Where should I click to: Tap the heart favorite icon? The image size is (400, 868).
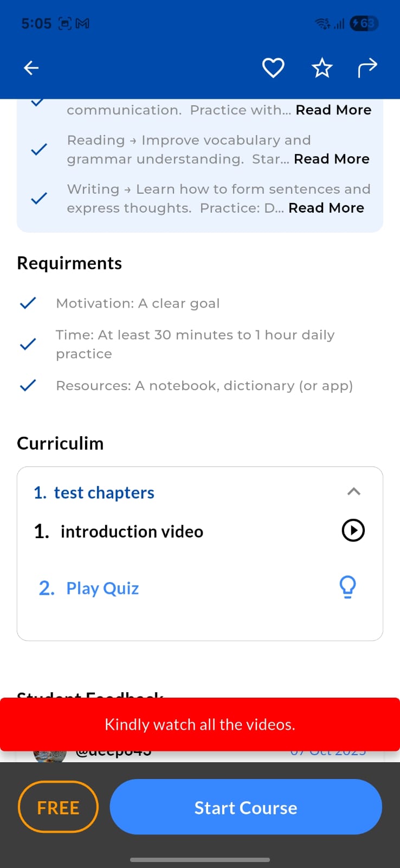pyautogui.click(x=273, y=68)
